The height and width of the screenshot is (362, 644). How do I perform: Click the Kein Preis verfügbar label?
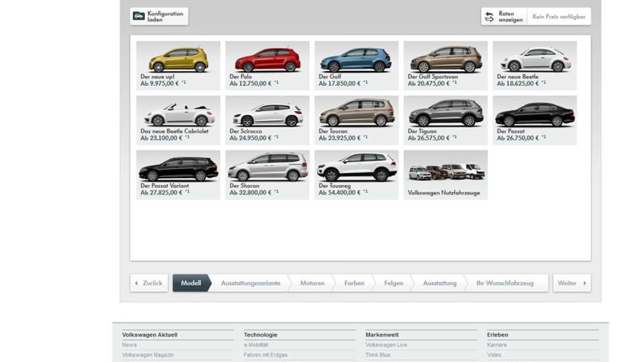(558, 16)
